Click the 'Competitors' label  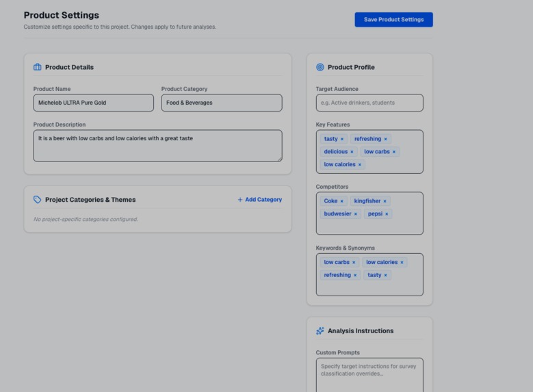coord(332,187)
